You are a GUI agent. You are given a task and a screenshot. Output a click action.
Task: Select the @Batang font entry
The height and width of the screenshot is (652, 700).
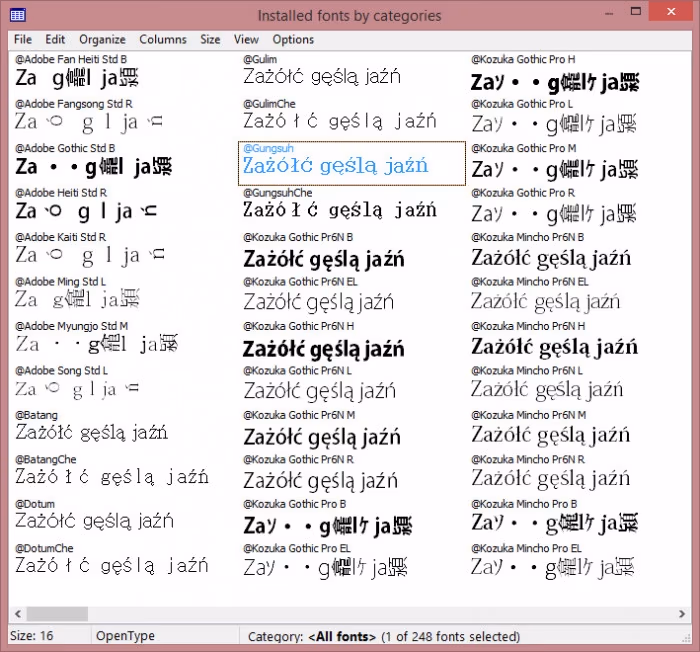(x=124, y=429)
